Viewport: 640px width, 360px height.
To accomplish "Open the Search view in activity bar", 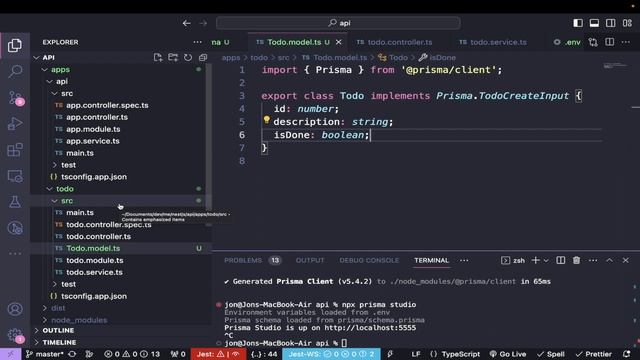I will [x=15, y=71].
